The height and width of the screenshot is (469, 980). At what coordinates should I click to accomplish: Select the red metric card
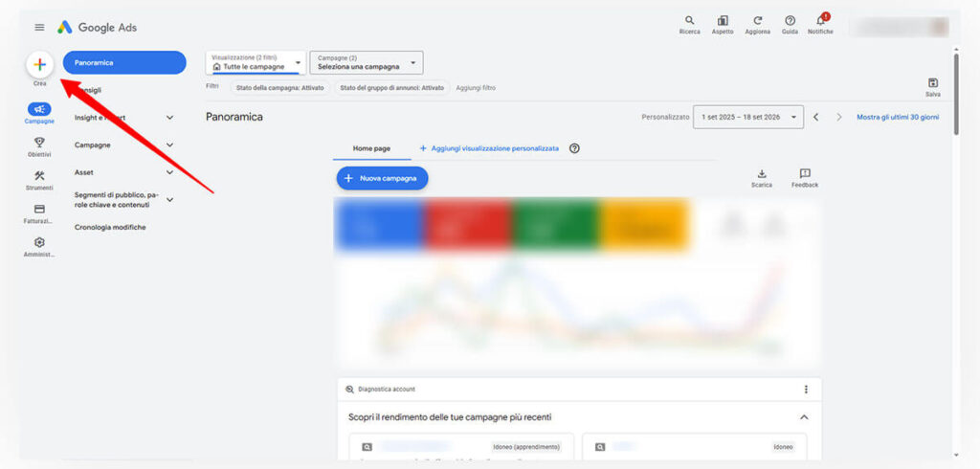coord(469,225)
